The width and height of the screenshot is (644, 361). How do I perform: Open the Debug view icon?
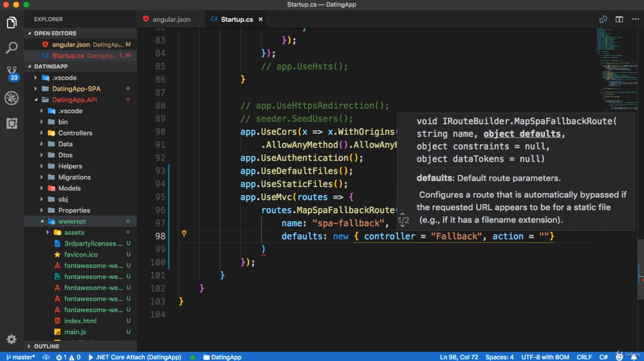[x=12, y=98]
